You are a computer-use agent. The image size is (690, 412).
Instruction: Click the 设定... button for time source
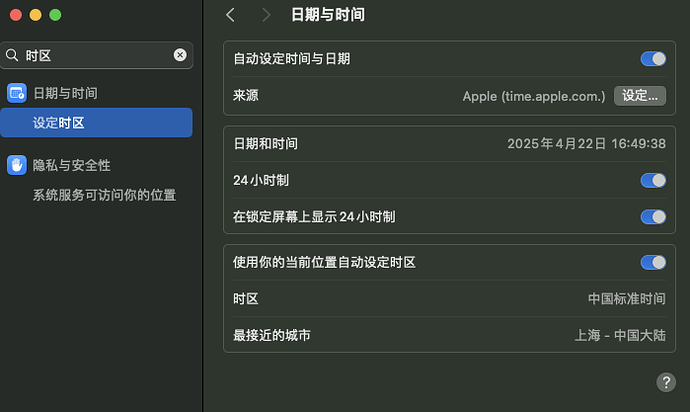pos(640,96)
